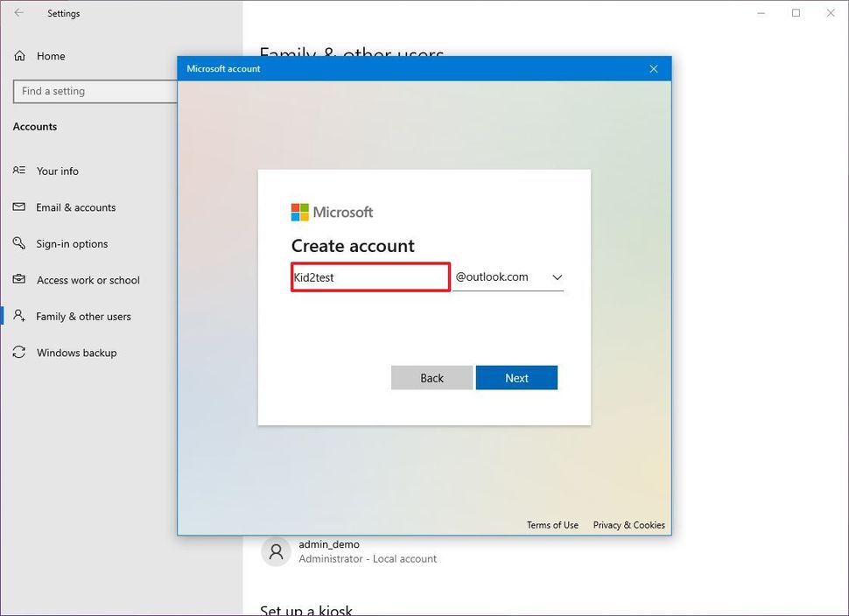Select the admin_demo user account
Screen dimensions: 849x616
click(x=349, y=551)
